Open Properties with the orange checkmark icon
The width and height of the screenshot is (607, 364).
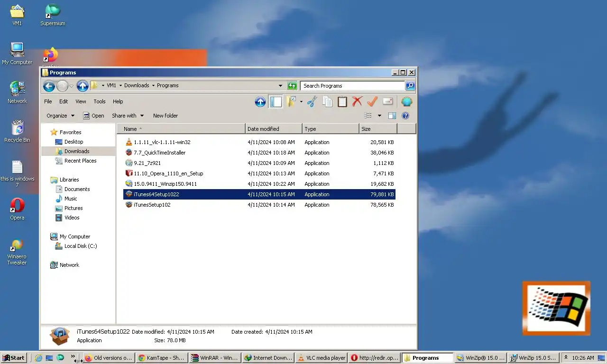click(372, 101)
